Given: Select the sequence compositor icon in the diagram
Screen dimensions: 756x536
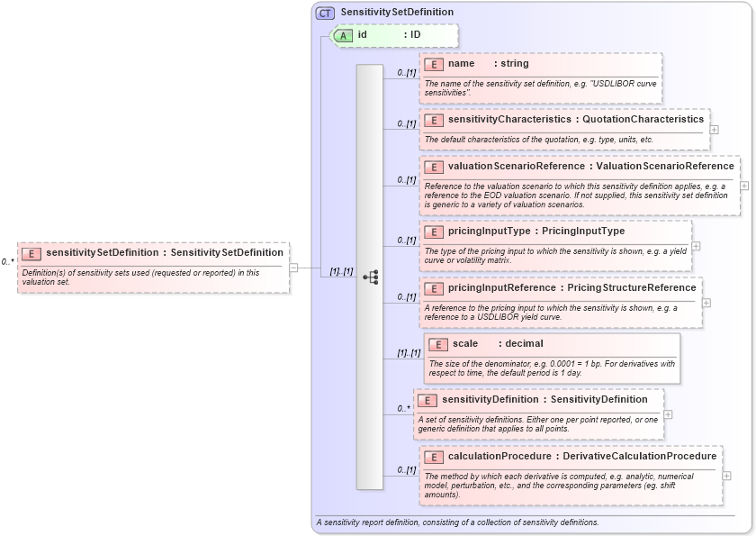Looking at the screenshot, I should click(x=372, y=277).
